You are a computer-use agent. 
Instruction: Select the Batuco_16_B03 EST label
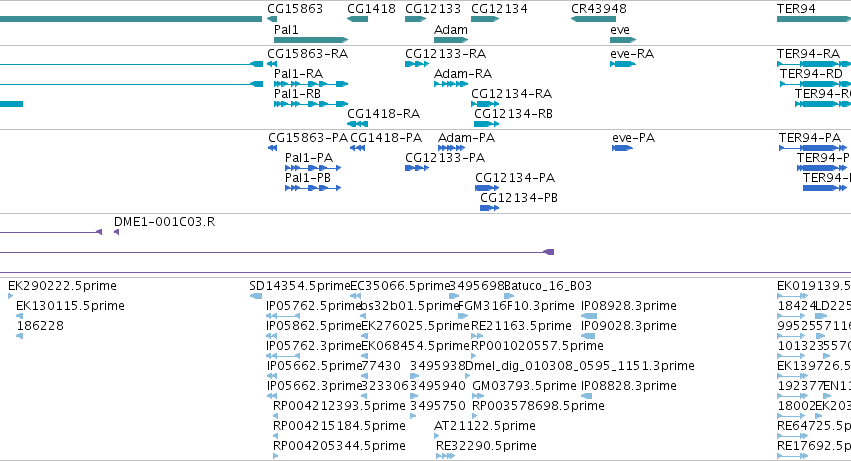548,286
